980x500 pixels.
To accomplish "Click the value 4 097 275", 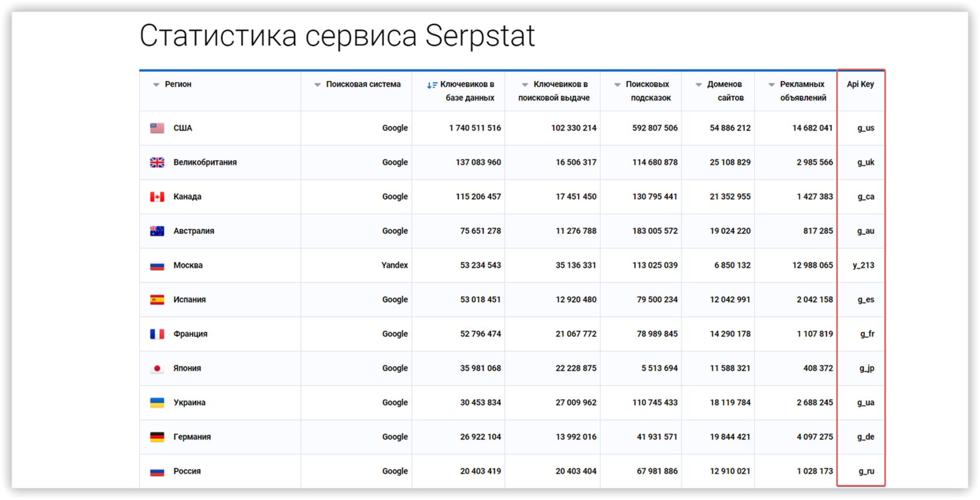I will 815,437.
